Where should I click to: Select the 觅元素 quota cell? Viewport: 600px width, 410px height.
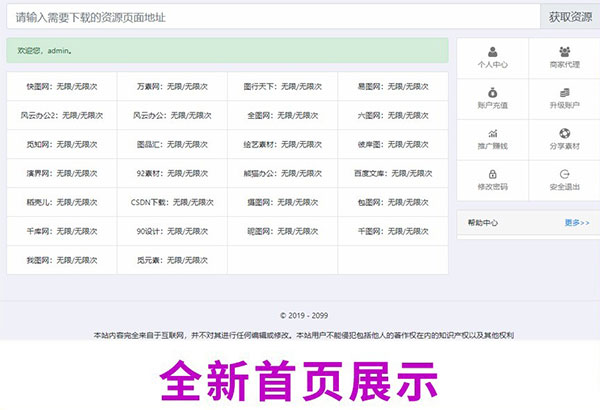point(172,260)
